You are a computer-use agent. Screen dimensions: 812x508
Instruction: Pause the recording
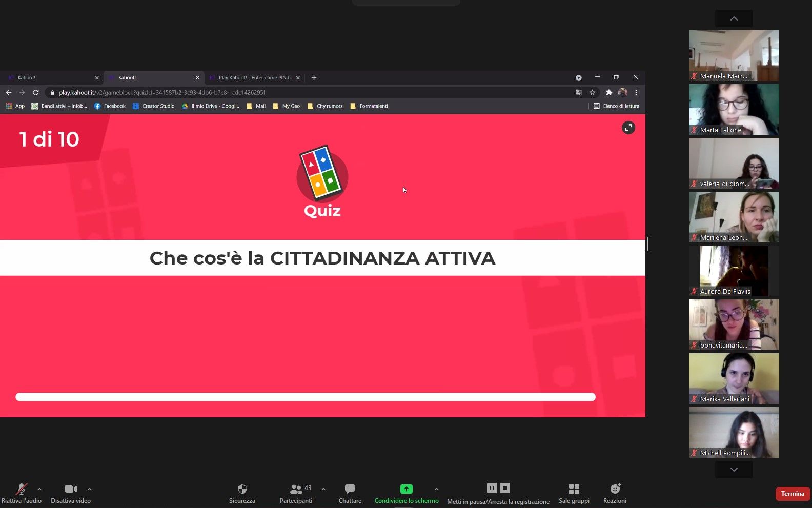(492, 488)
